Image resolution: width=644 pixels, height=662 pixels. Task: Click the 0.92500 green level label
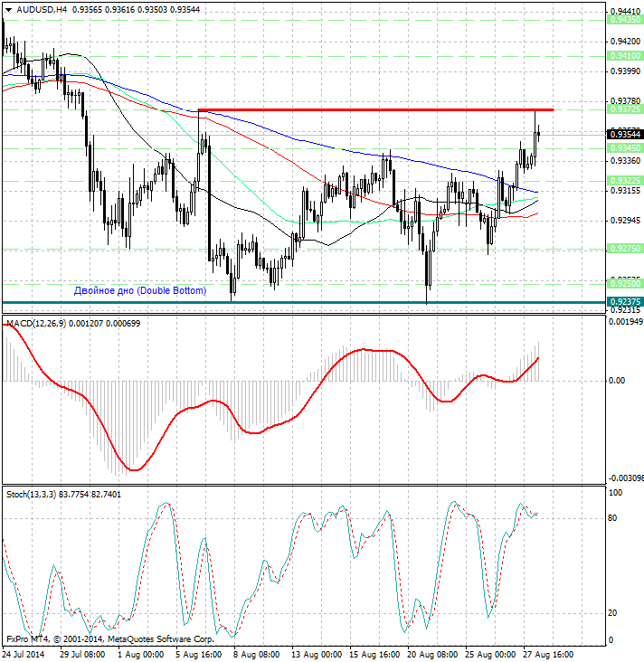pyautogui.click(x=625, y=283)
